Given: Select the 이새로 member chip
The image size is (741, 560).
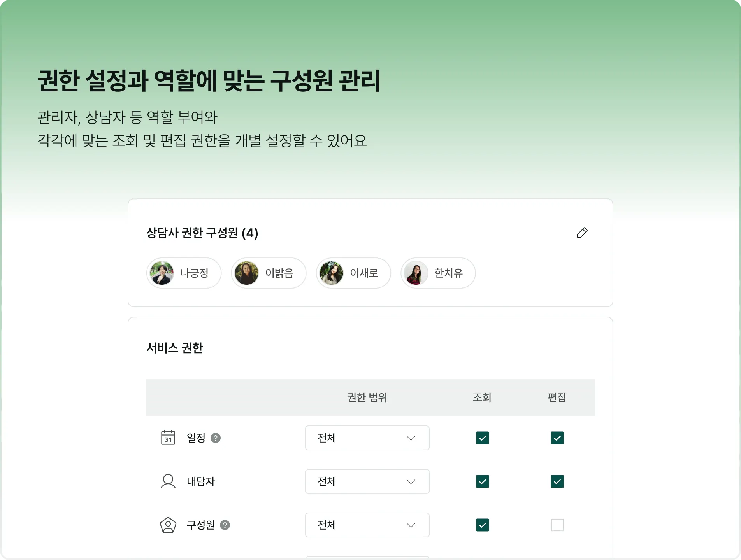Looking at the screenshot, I should tap(353, 273).
